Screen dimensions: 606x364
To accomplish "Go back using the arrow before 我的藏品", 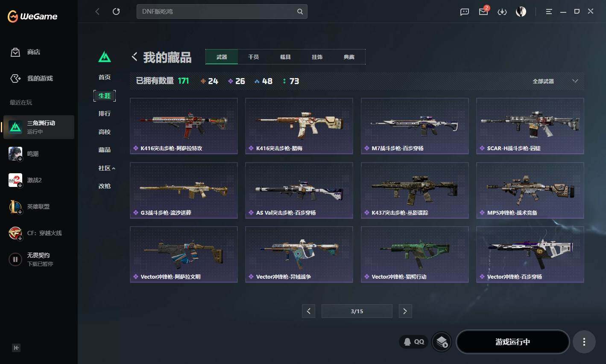I will (135, 57).
